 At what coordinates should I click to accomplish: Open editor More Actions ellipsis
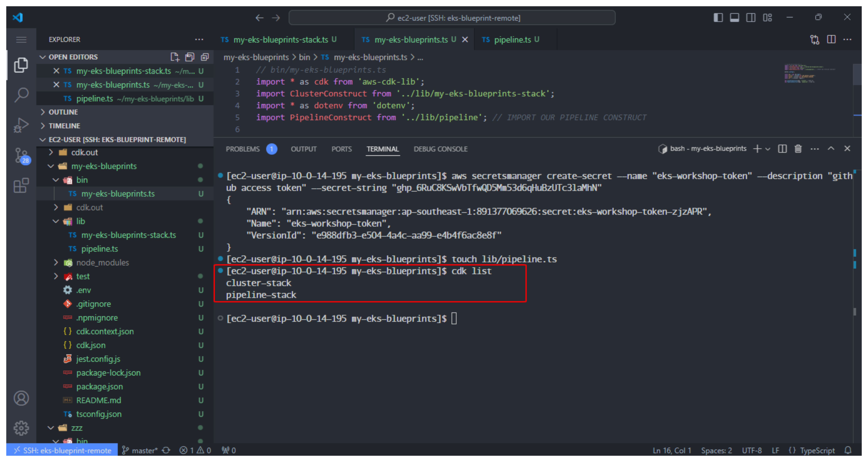pyautogui.click(x=847, y=39)
